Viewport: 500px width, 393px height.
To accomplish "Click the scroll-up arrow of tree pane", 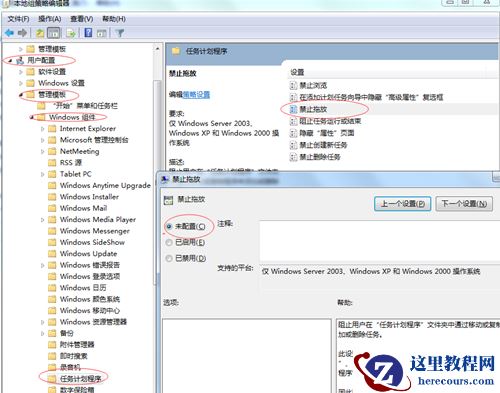I will tap(157, 49).
